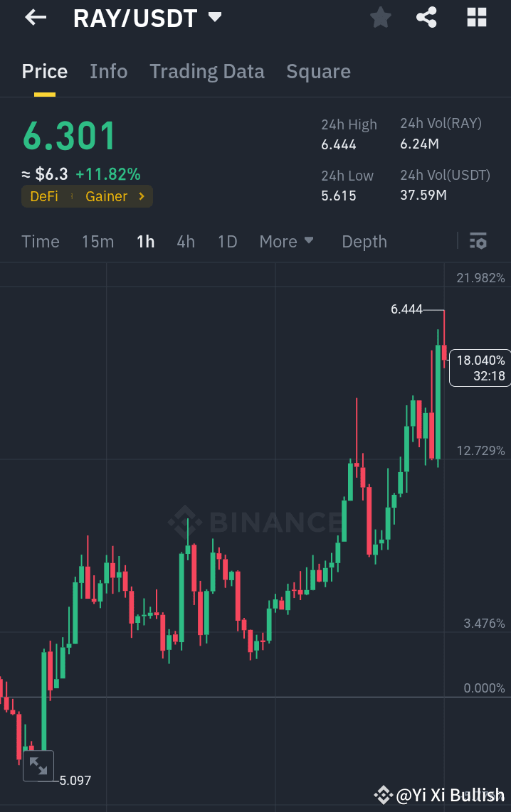The image size is (511, 812).
Task: Select the 1D timeframe
Action: pyautogui.click(x=227, y=241)
